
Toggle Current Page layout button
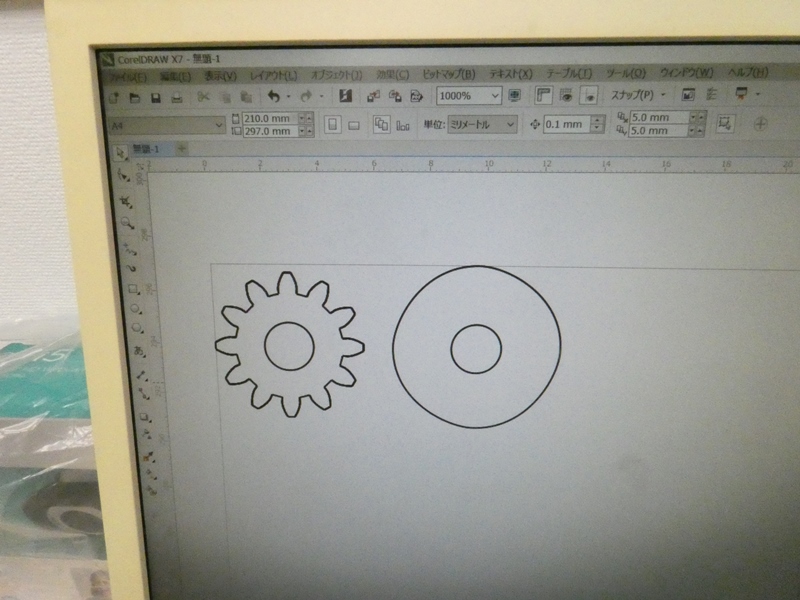click(x=403, y=125)
